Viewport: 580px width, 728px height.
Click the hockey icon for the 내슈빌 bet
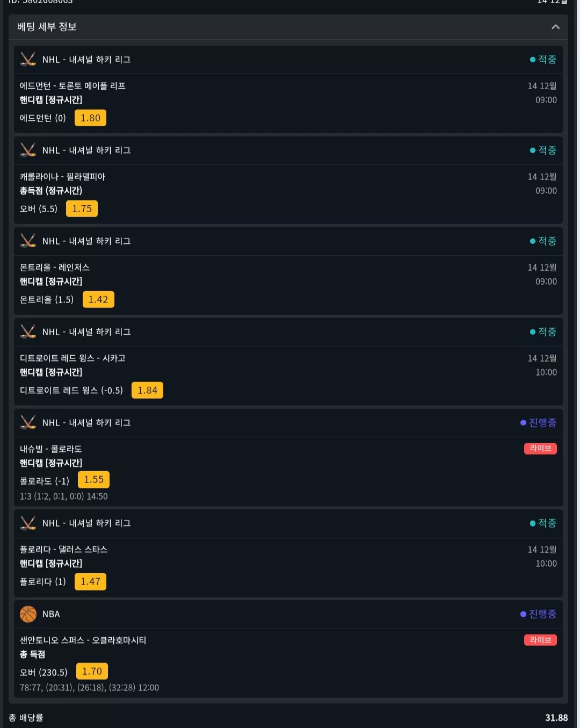[28, 422]
